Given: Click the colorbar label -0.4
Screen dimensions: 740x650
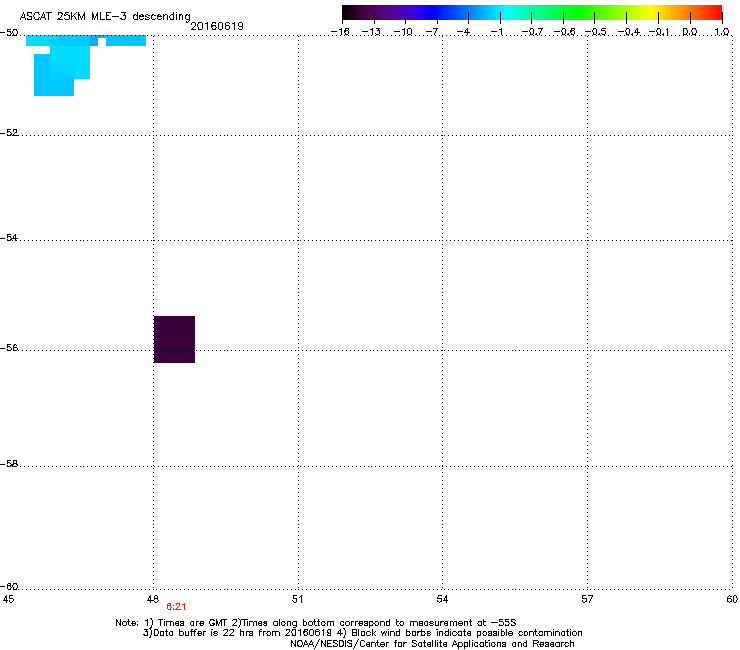Looking at the screenshot, I should (629, 32).
